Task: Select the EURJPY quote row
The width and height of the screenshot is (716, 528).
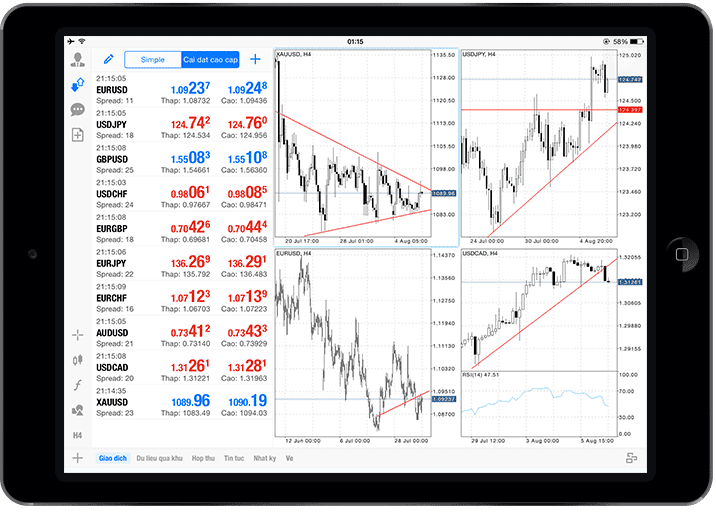Action: pos(182,263)
